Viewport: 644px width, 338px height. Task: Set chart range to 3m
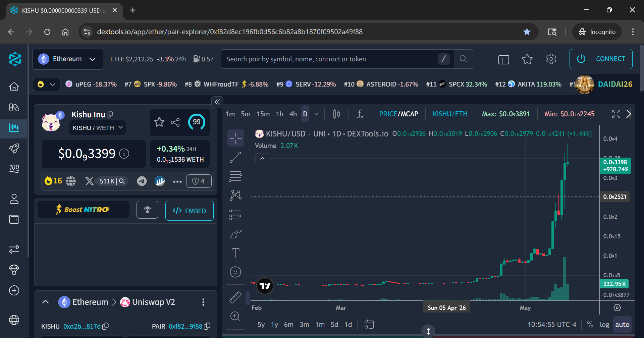pyautogui.click(x=304, y=325)
